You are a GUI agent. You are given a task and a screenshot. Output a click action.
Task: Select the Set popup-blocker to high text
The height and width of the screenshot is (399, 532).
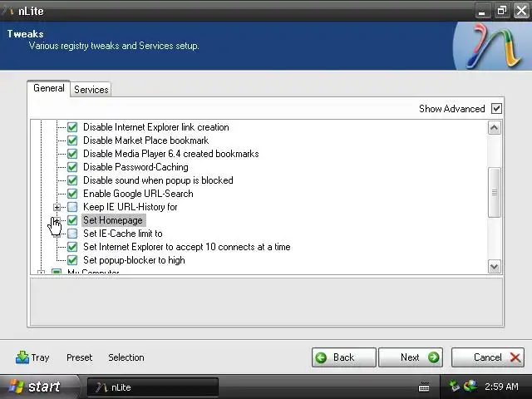pyautogui.click(x=134, y=260)
